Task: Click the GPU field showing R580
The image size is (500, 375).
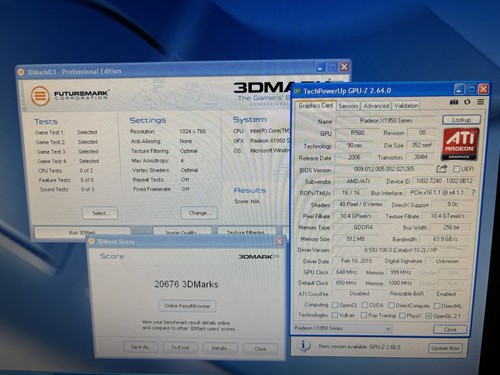Action: 357,133
